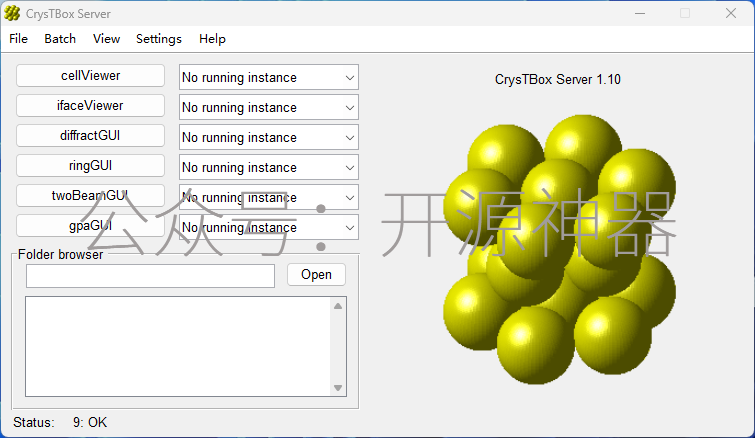Launch the gpaGUI tool
755x438 pixels.
[x=91, y=225]
